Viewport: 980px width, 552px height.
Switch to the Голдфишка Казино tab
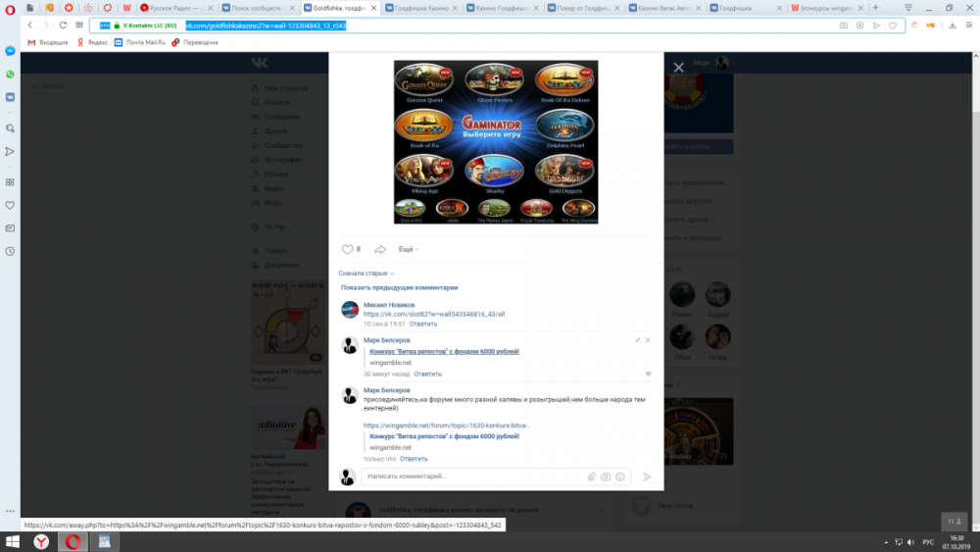[x=421, y=8]
